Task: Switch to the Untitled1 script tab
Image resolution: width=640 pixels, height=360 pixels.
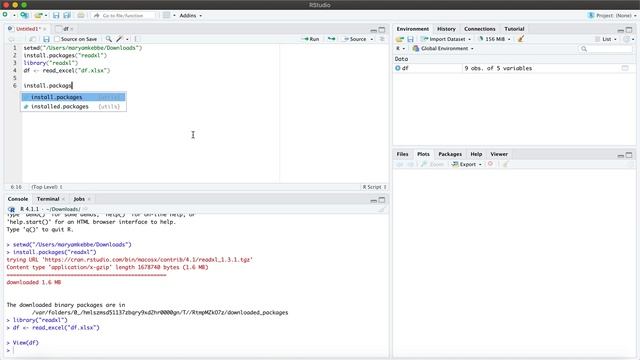Action: pos(27,29)
